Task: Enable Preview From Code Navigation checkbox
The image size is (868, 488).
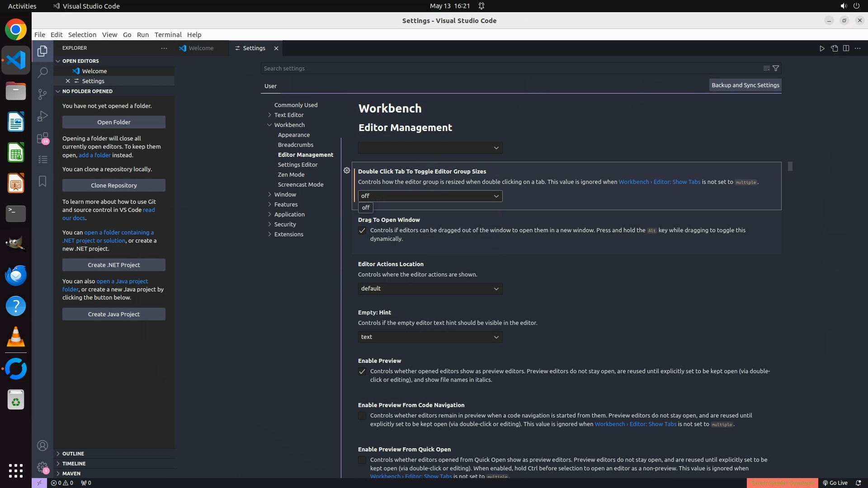Action: tap(362, 416)
